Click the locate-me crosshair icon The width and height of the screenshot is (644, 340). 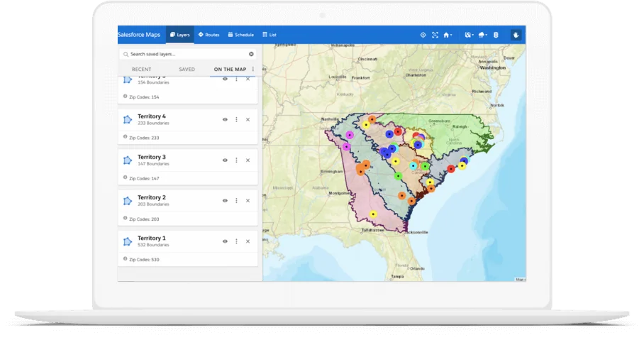[x=423, y=35]
